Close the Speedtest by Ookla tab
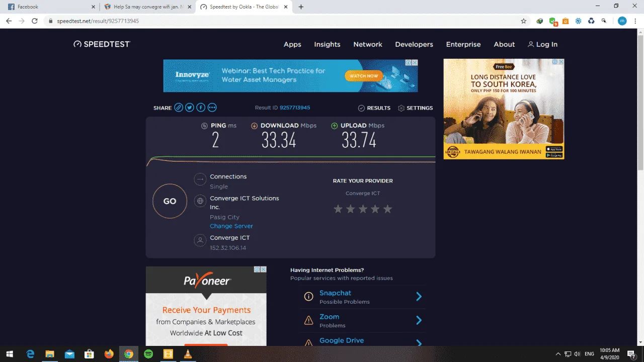 tap(285, 7)
